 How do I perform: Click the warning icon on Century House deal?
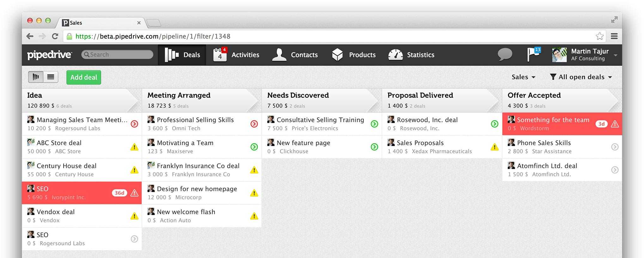[134, 170]
